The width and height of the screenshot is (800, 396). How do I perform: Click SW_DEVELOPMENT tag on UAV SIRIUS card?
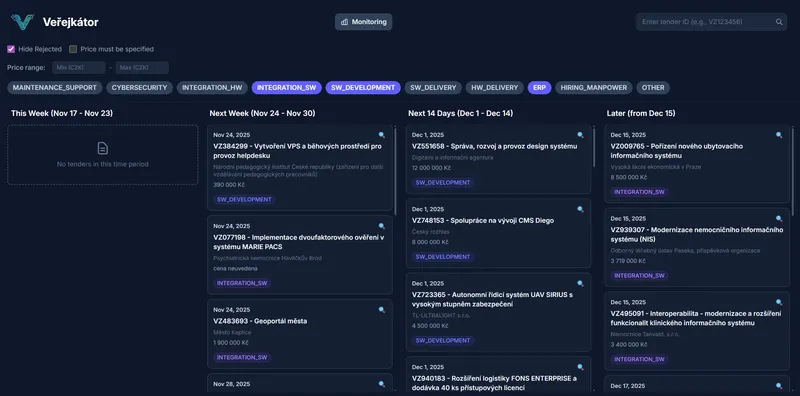coord(443,341)
